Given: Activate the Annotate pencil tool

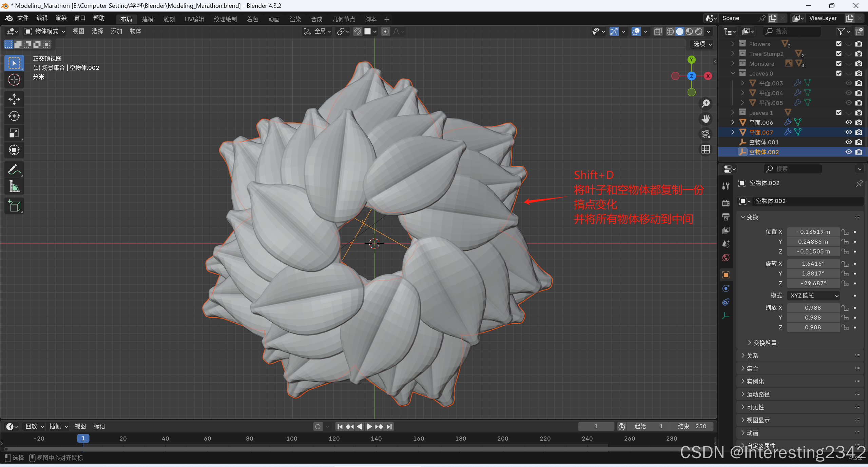Looking at the screenshot, I should click(14, 169).
